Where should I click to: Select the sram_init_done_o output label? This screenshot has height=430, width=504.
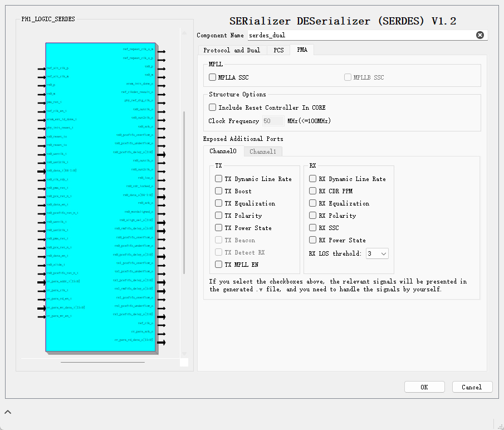(140, 84)
